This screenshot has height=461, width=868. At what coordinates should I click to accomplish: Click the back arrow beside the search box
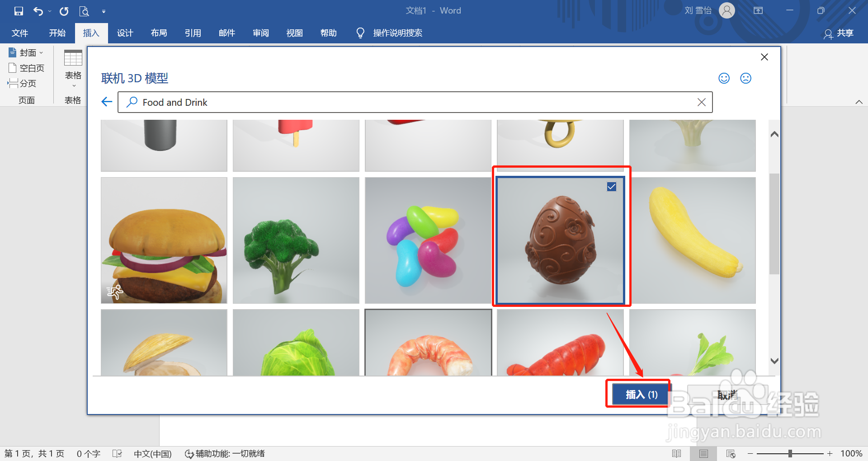coord(106,102)
